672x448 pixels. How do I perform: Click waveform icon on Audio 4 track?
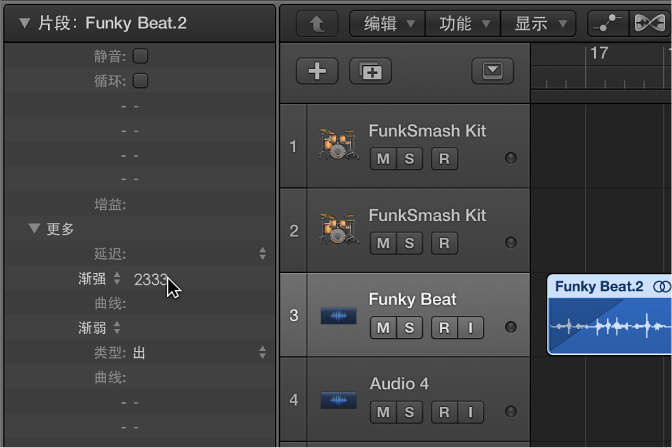click(x=338, y=400)
